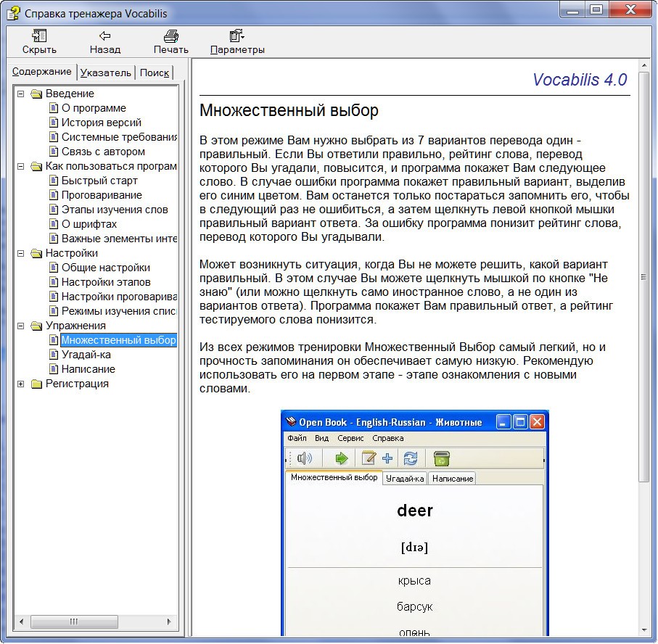658x644 pixels.
Task: Open the Параметры options button
Action: (x=237, y=42)
